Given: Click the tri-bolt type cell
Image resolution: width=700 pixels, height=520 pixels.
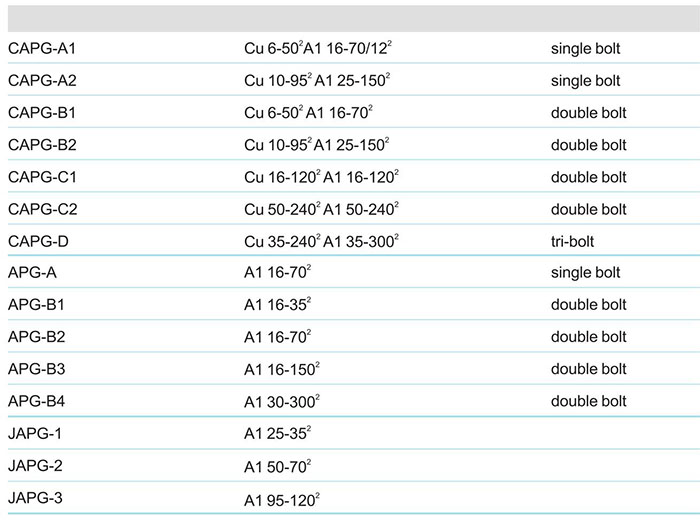Looking at the screenshot, I should pos(571,241).
